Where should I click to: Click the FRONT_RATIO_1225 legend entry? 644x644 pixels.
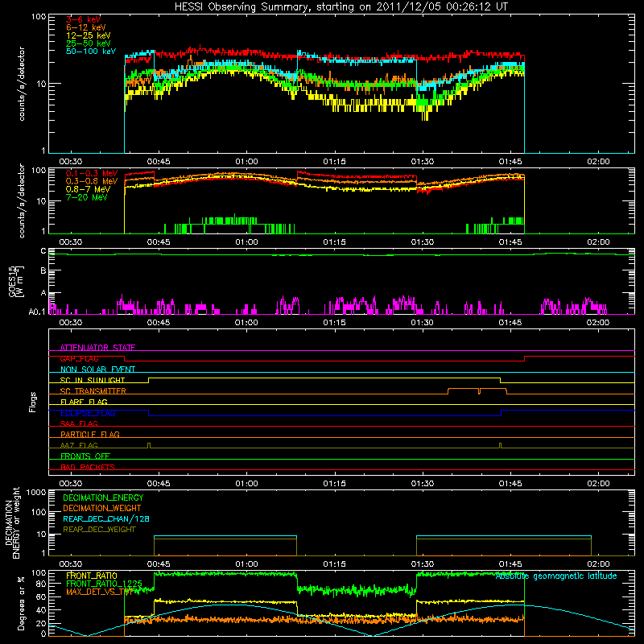click(x=104, y=584)
